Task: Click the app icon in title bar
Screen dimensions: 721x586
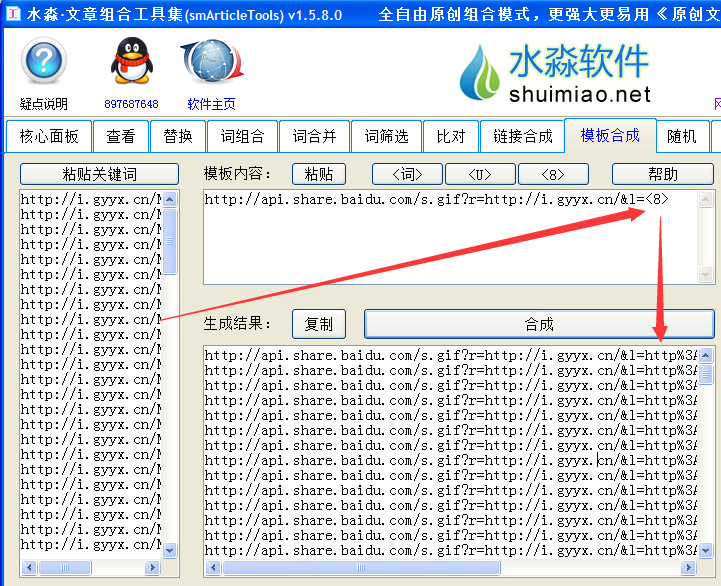Action: point(12,14)
